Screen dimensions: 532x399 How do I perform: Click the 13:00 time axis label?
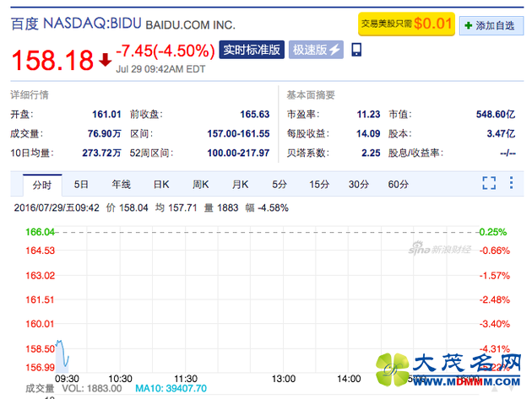coord(284,379)
